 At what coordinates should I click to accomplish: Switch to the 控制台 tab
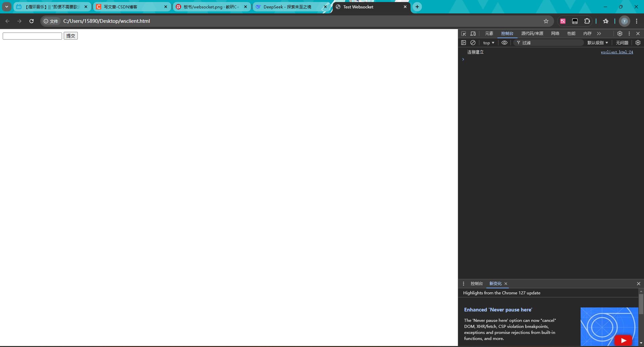coord(507,34)
